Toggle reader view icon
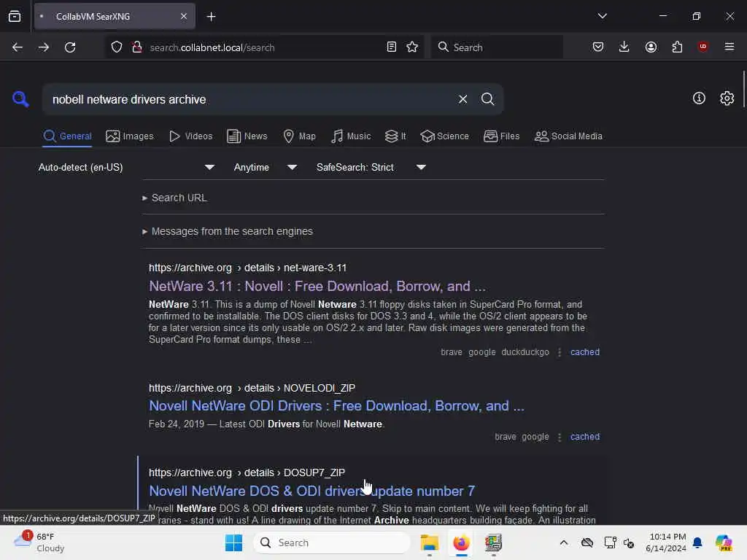The image size is (747, 560). click(x=392, y=47)
